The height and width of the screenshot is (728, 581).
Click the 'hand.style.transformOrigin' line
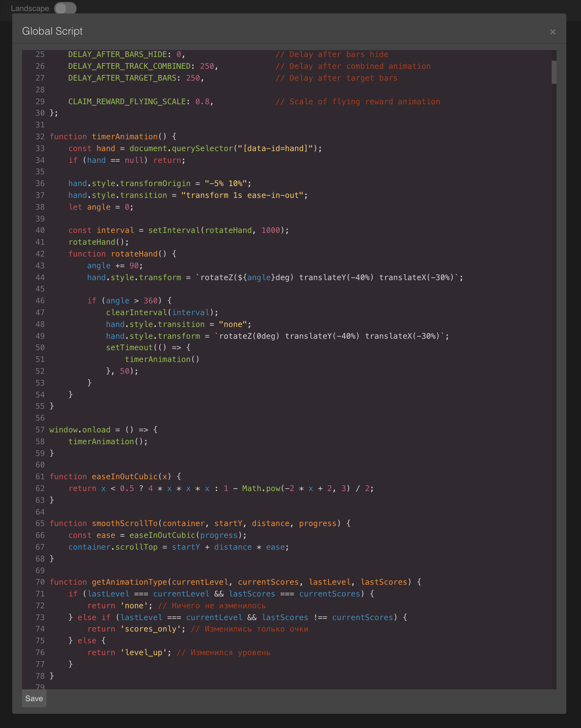[160, 183]
